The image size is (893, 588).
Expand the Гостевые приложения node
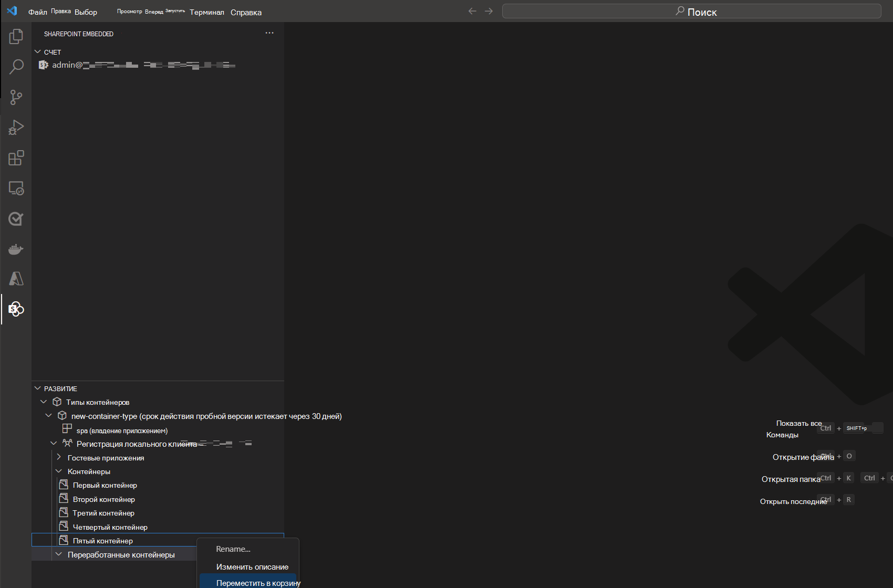coord(59,458)
